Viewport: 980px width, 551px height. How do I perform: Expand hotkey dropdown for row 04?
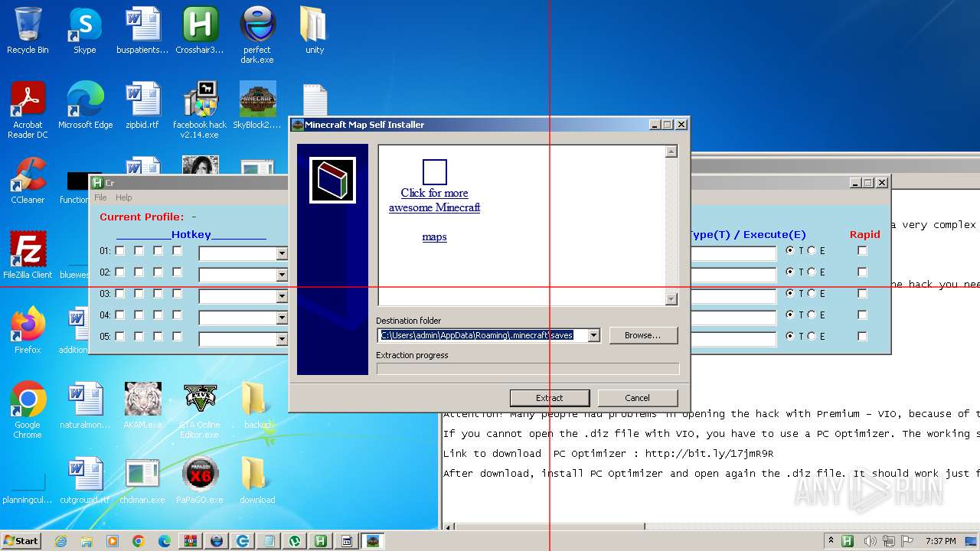281,318
